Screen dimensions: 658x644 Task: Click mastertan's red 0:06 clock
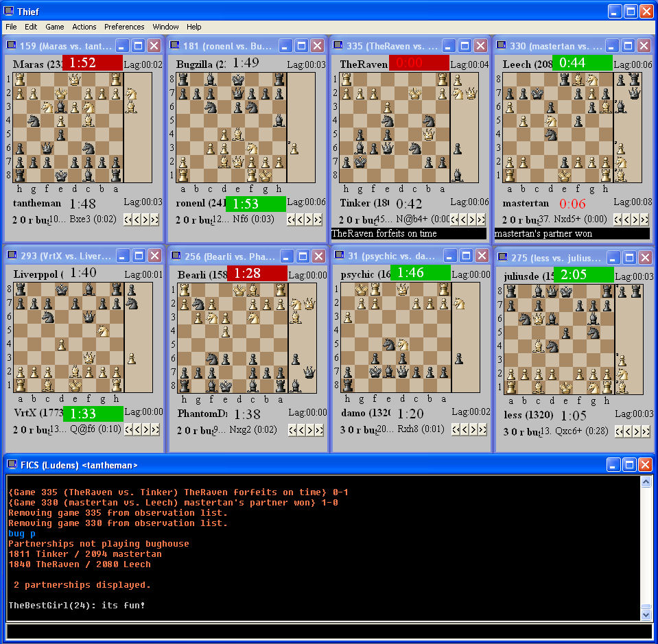pos(572,204)
